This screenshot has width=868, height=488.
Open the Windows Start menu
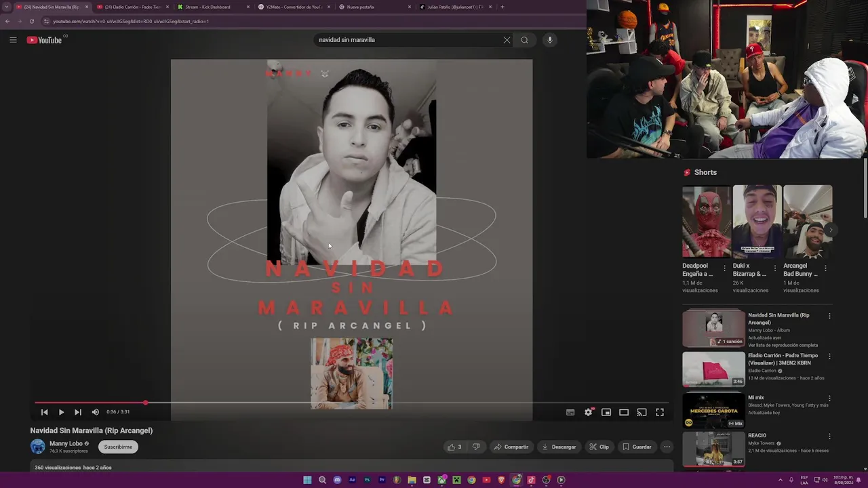coord(307,480)
